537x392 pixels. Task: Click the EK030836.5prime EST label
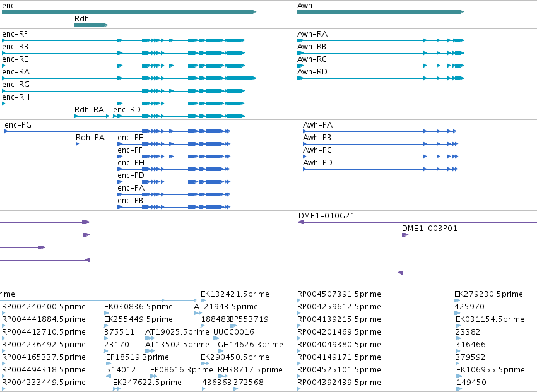point(138,307)
